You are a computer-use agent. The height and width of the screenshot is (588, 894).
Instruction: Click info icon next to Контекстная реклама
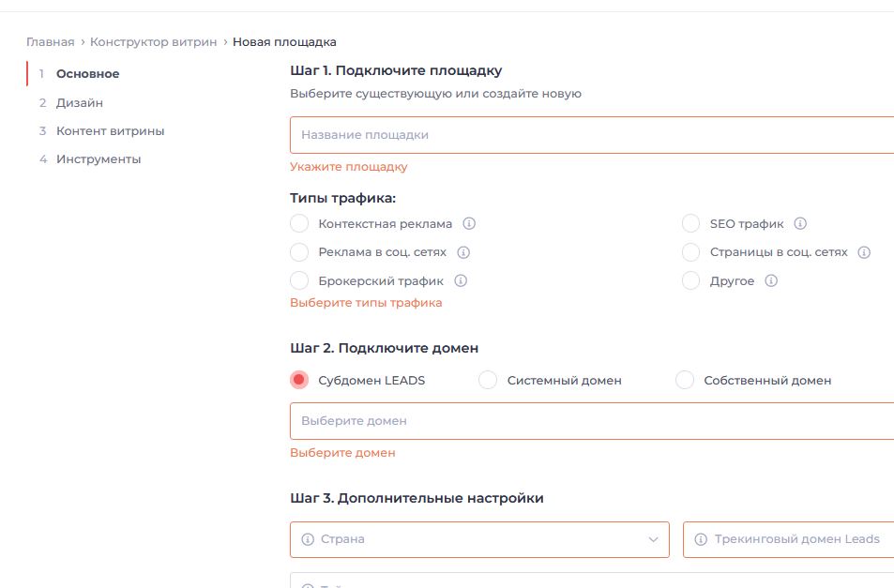(x=470, y=224)
